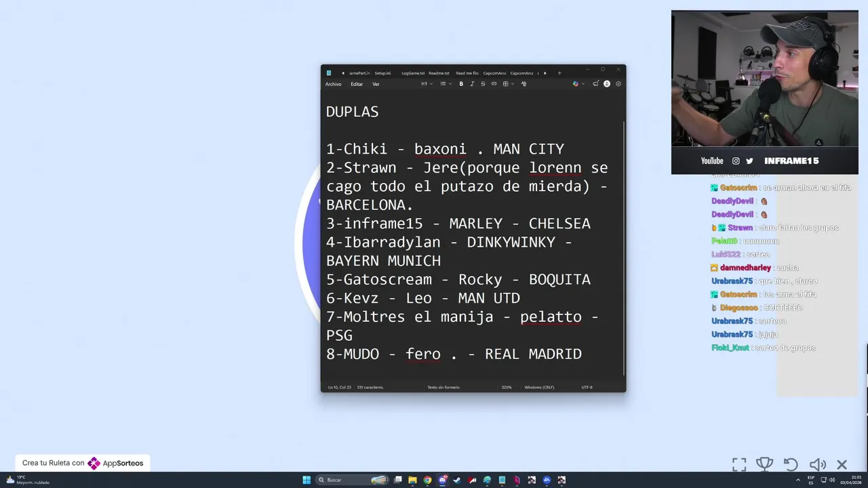Open File Explorer from taskbar
868x488 pixels.
412,480
